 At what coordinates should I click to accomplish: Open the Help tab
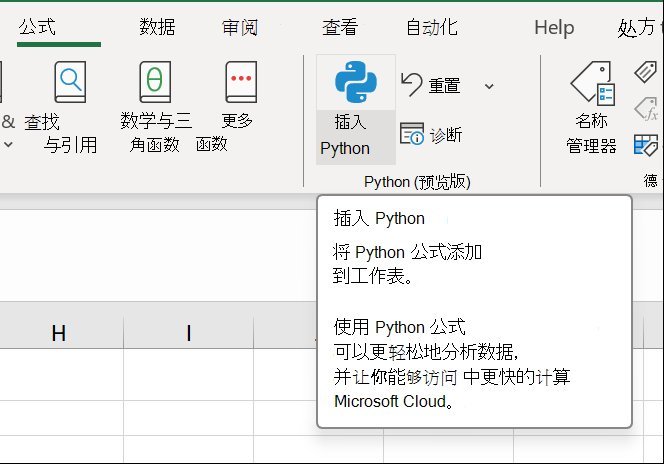(554, 27)
